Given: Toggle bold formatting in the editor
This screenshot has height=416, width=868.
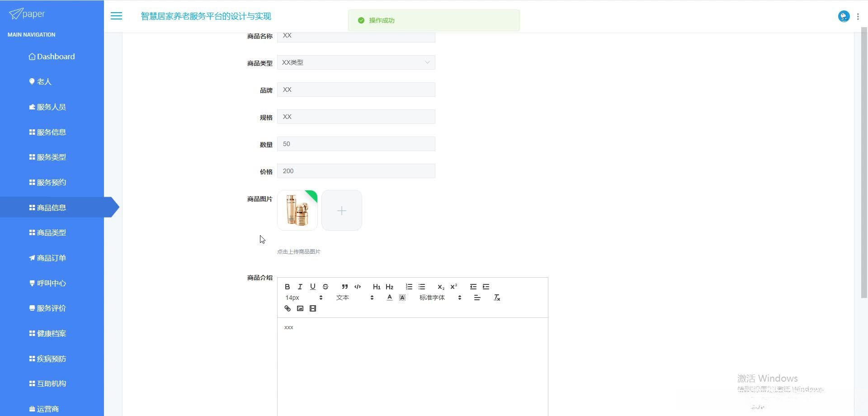Looking at the screenshot, I should coord(288,286).
